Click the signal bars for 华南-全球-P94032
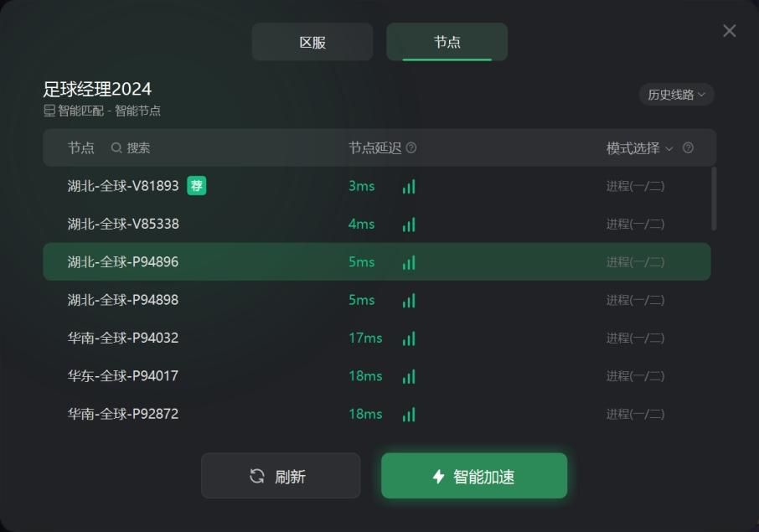This screenshot has height=532, width=759. pos(409,338)
